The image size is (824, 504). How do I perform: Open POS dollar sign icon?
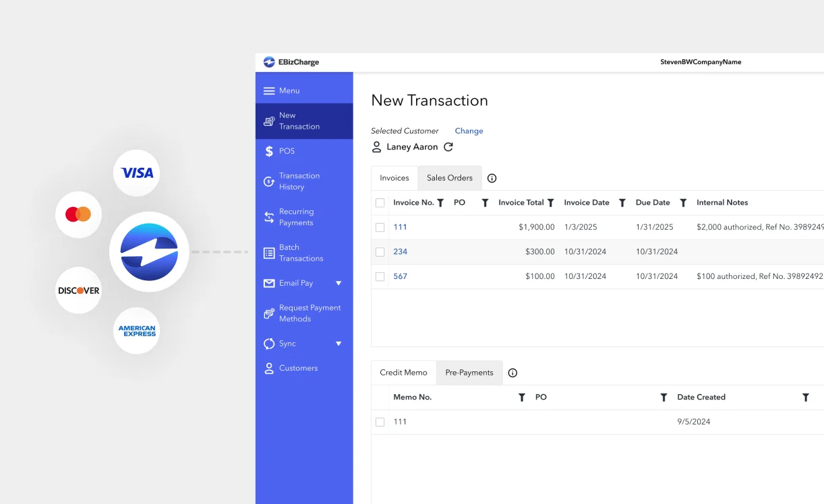coord(269,151)
